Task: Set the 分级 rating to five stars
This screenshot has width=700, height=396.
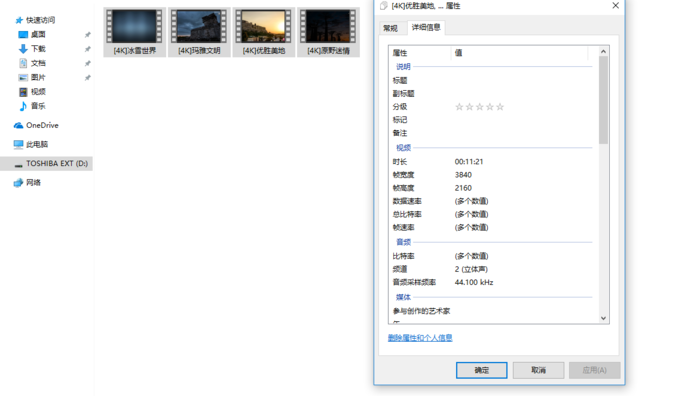Action: (x=500, y=107)
